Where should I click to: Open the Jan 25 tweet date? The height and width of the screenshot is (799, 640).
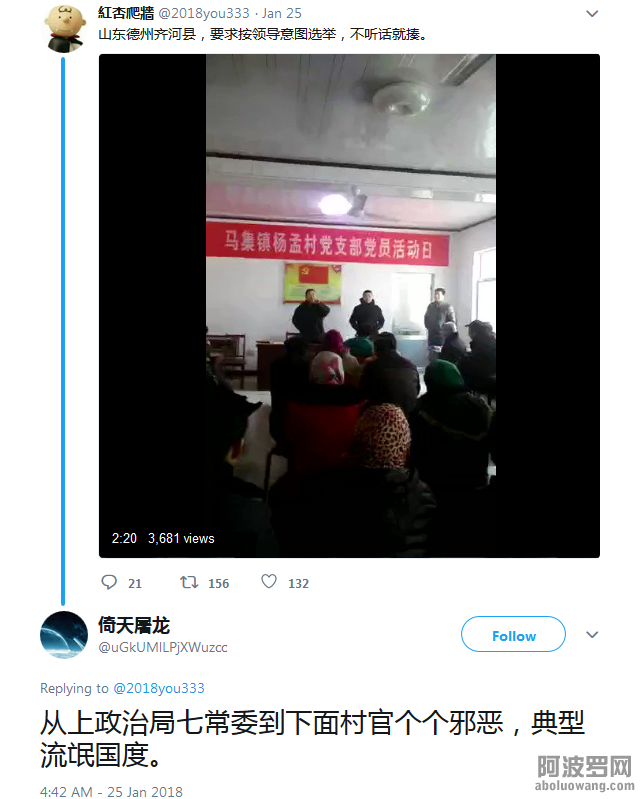(282, 13)
